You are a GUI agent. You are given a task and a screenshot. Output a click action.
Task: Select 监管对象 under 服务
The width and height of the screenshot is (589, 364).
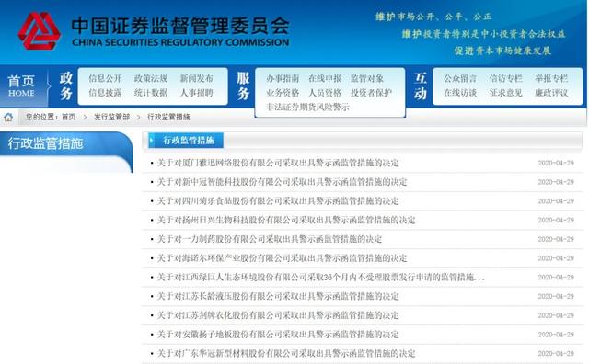pyautogui.click(x=367, y=78)
